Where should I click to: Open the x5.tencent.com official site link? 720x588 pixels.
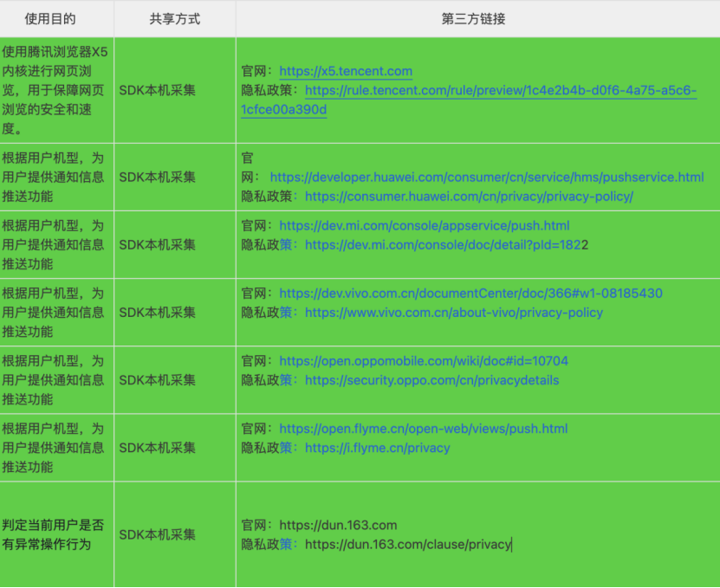coord(346,71)
